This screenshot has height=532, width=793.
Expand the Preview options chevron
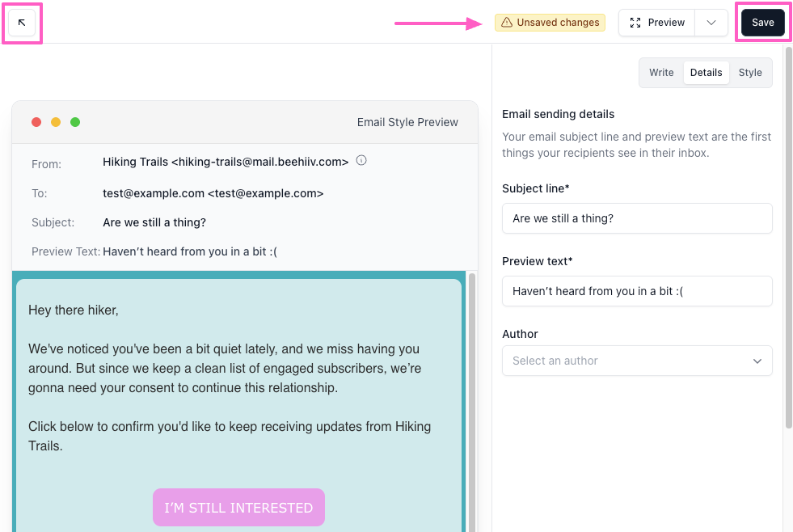tap(711, 23)
